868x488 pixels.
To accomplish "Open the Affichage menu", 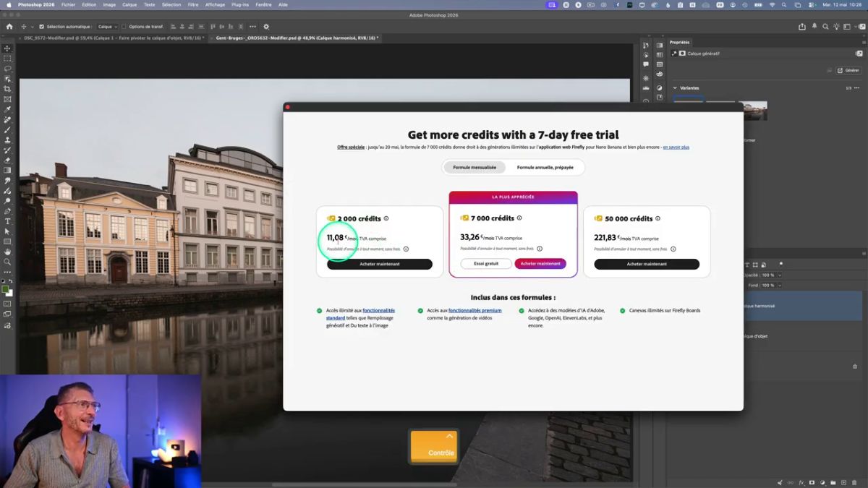I will click(215, 4).
